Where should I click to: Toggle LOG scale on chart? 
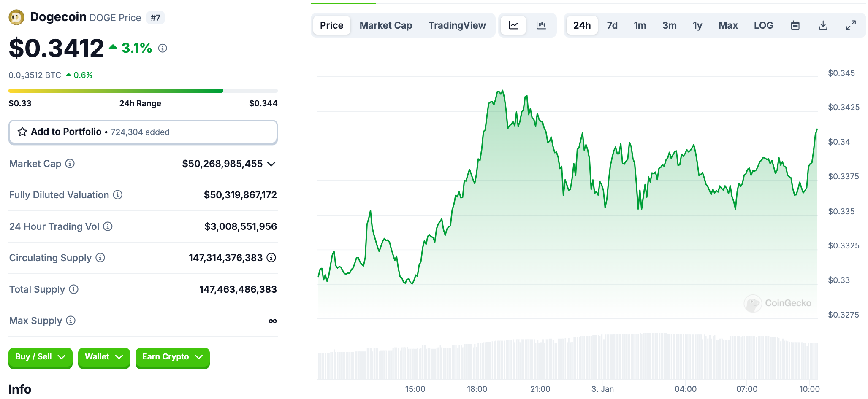[763, 25]
